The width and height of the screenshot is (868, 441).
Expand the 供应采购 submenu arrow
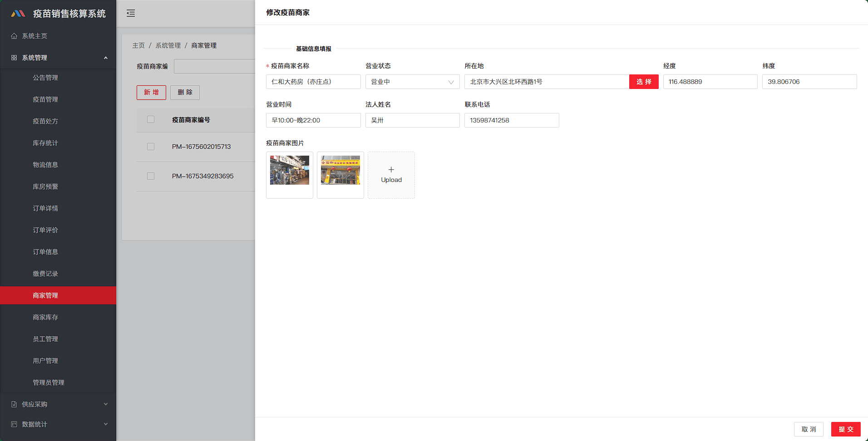point(106,404)
